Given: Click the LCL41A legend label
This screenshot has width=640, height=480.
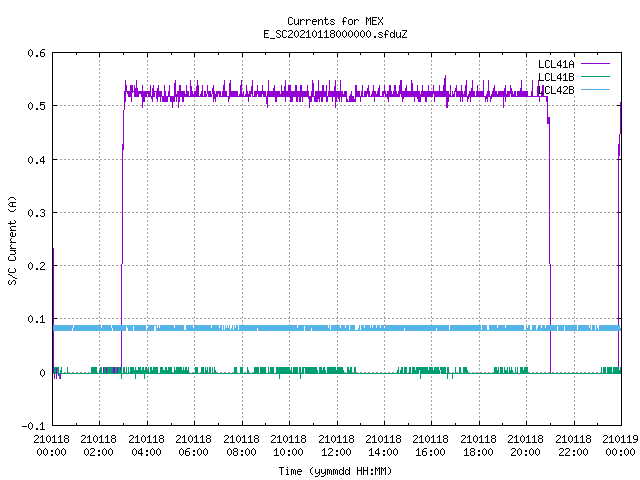Looking at the screenshot, I should pyautogui.click(x=556, y=64).
